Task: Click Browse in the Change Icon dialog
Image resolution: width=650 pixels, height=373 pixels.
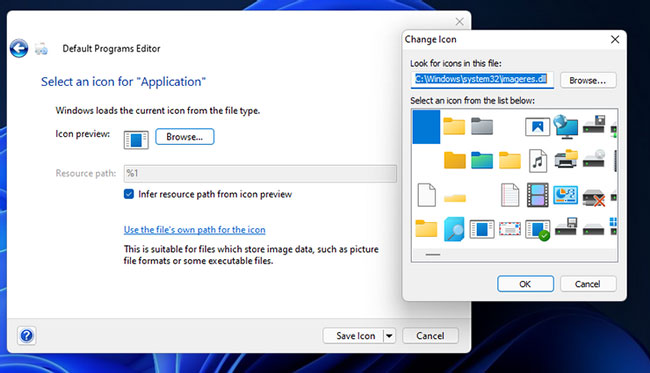Action: coord(588,80)
